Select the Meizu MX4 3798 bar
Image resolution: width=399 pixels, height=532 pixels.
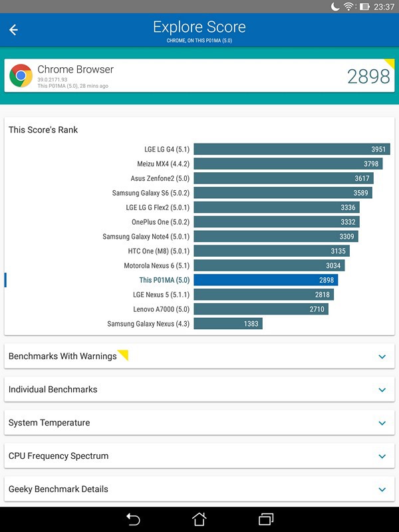[x=288, y=164]
